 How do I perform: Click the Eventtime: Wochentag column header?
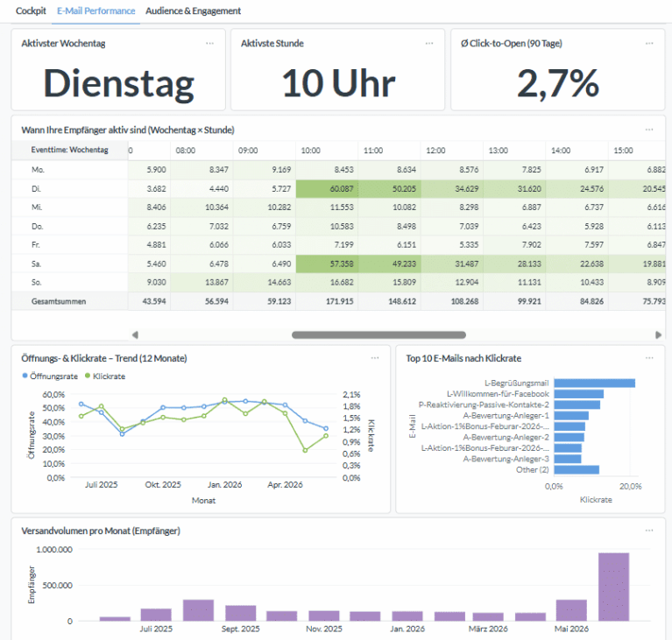pyautogui.click(x=69, y=150)
